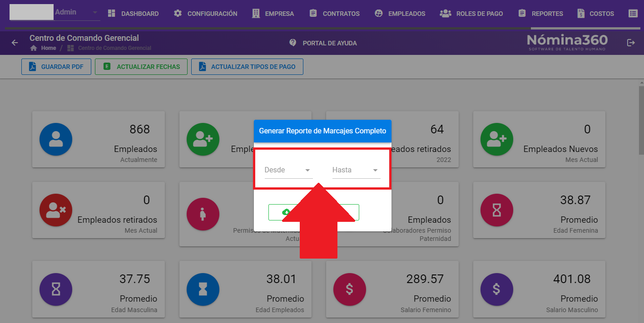Click the pink maternity permit icon
Image resolution: width=644 pixels, height=323 pixels.
(203, 214)
